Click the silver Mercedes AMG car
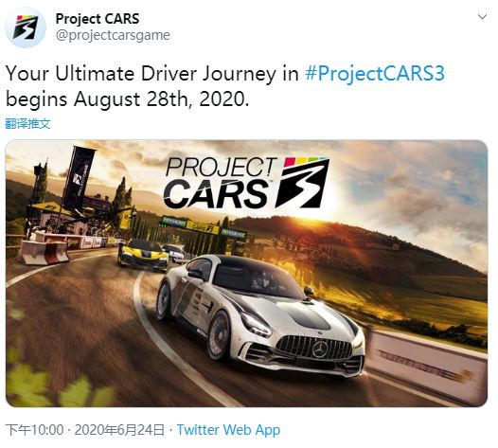498x448 pixels. point(260,314)
